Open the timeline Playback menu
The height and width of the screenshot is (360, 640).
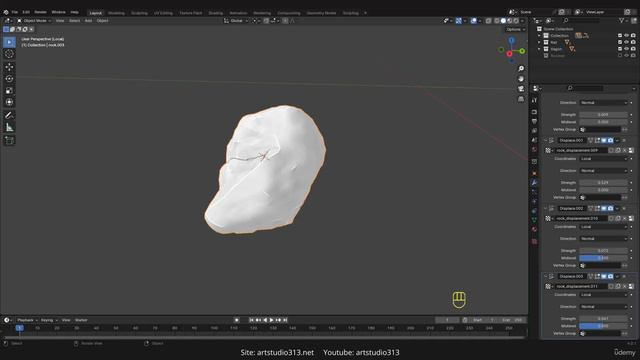[x=27, y=320]
